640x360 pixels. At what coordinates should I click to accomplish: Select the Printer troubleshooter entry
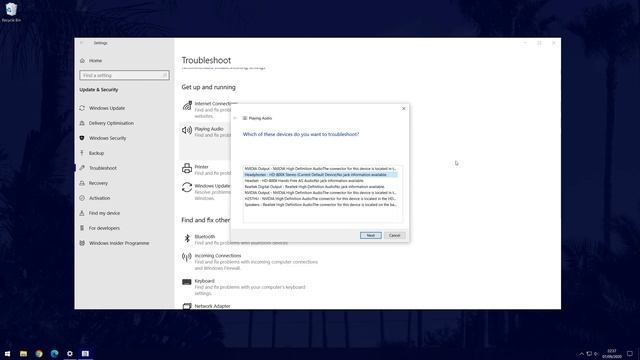[x=201, y=167]
